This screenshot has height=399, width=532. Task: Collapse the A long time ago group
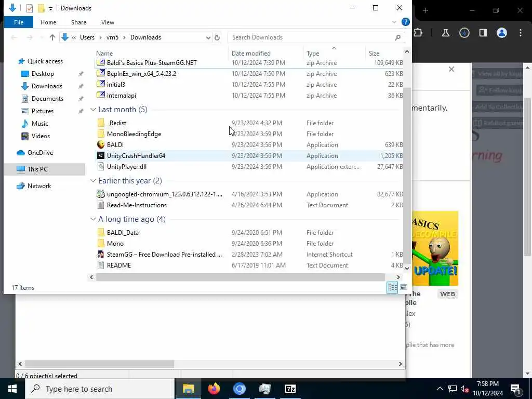click(93, 219)
